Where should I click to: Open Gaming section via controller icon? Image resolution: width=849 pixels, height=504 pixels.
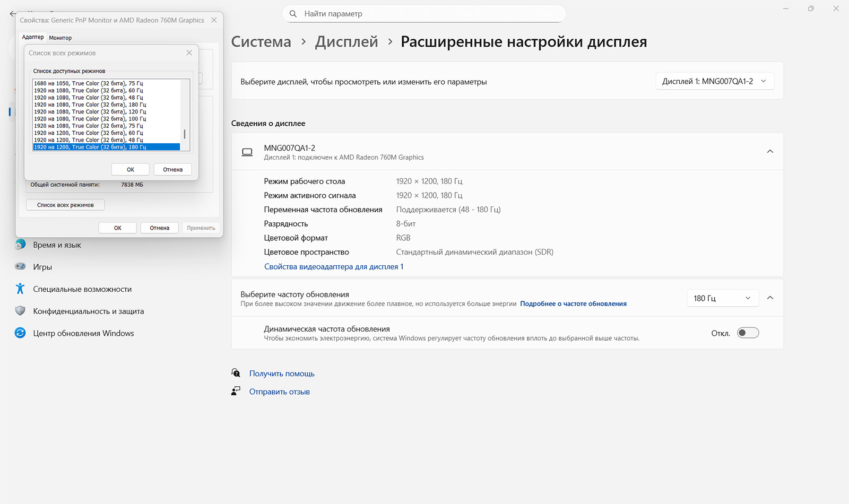[x=20, y=266]
